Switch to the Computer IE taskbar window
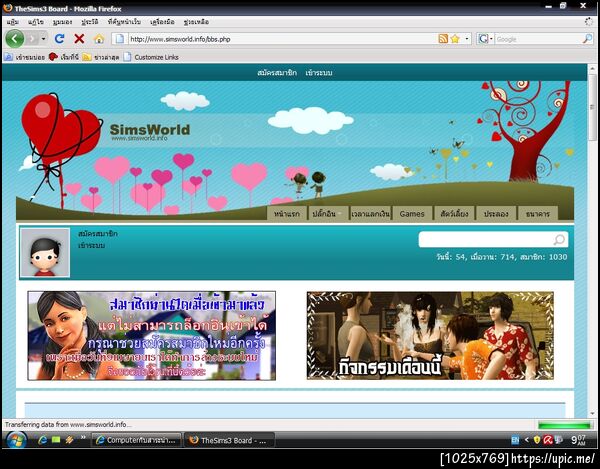This screenshot has height=469, width=600. tap(136, 440)
